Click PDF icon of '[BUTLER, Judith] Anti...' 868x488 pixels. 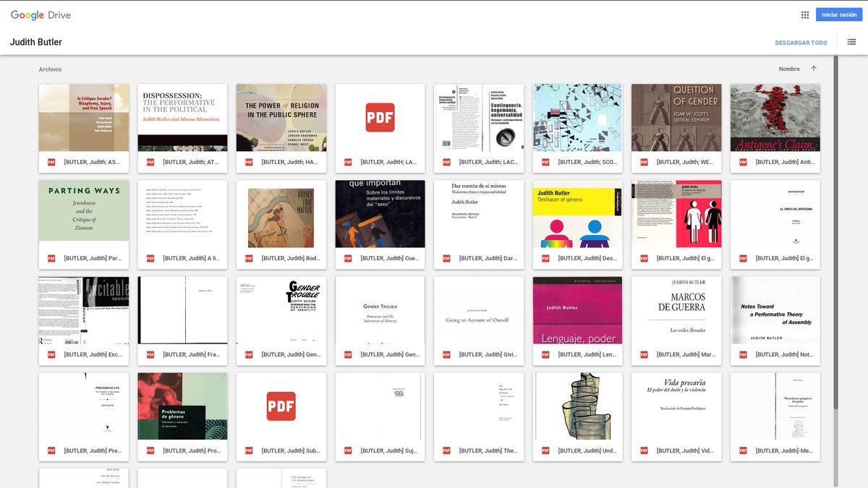click(x=743, y=162)
